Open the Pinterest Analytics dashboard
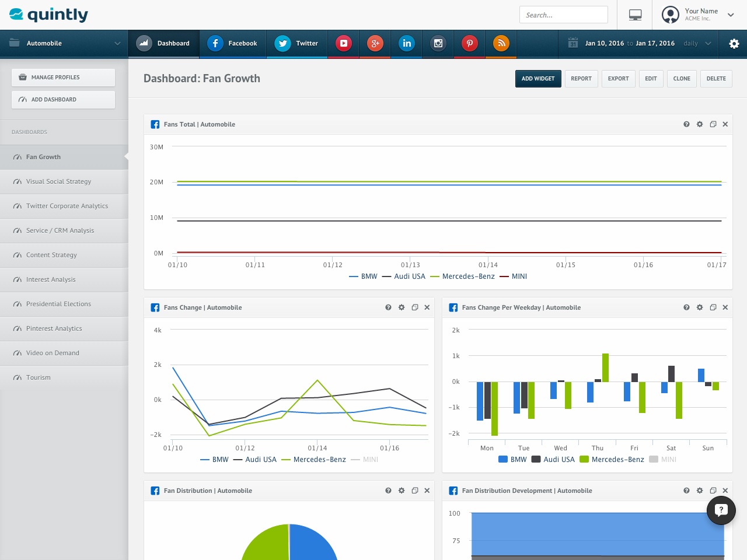 (x=64, y=328)
